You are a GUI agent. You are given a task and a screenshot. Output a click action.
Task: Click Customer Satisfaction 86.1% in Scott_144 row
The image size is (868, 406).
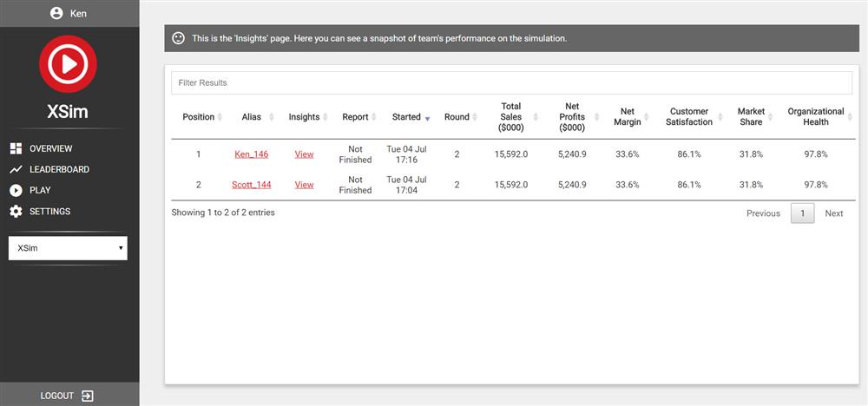coord(688,185)
